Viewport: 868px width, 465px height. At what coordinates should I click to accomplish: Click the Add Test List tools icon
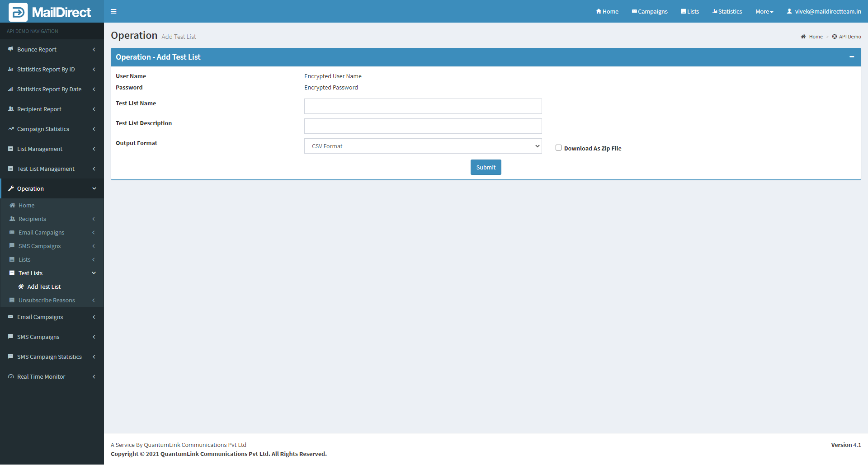coord(21,287)
